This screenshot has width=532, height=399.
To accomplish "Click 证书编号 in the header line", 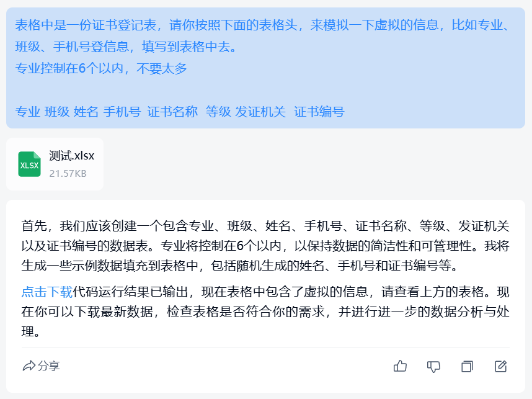I will [x=319, y=112].
